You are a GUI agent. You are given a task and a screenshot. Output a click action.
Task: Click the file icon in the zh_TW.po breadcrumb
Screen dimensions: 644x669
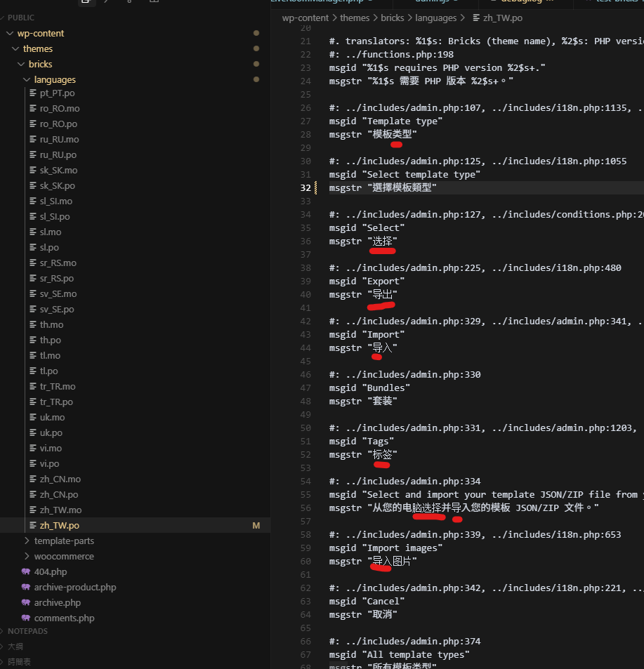476,18
